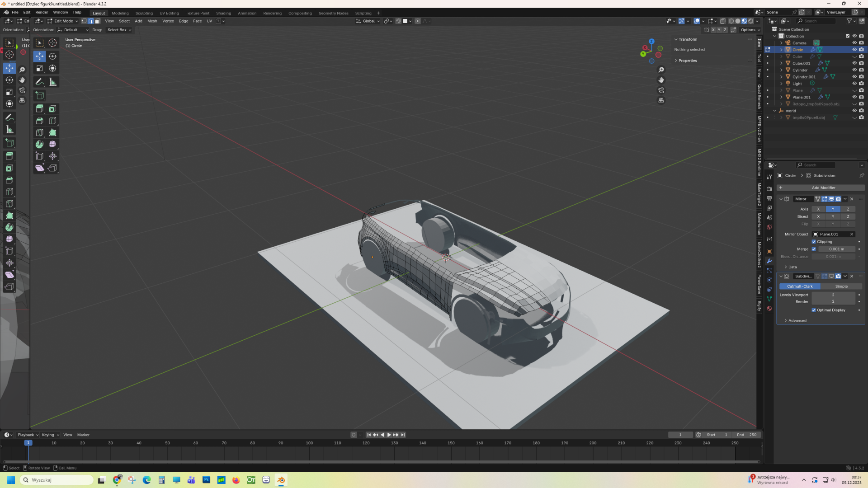Select the Knife tool in two-column toolbar

pyautogui.click(x=40, y=132)
